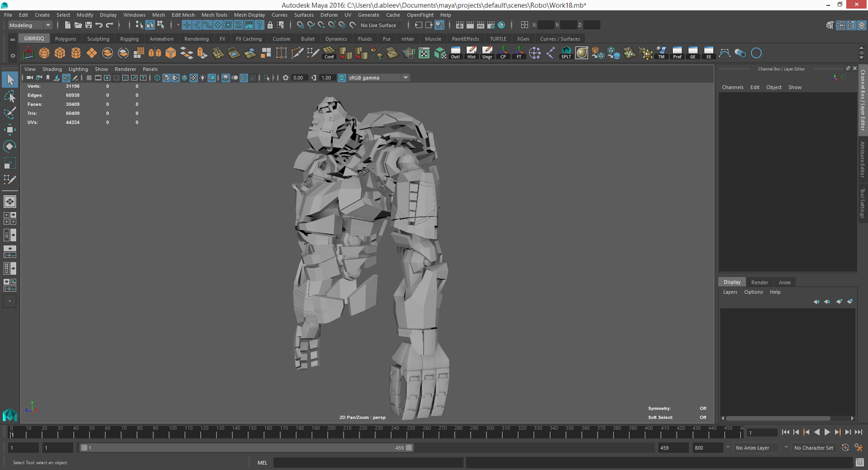Click the SPLT shelf icon
This screenshot has width=868, height=470.
[x=566, y=53]
